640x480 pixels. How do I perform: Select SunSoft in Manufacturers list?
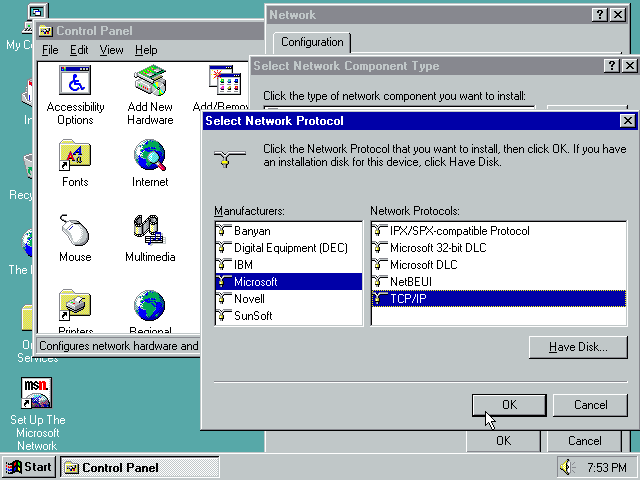click(288, 316)
